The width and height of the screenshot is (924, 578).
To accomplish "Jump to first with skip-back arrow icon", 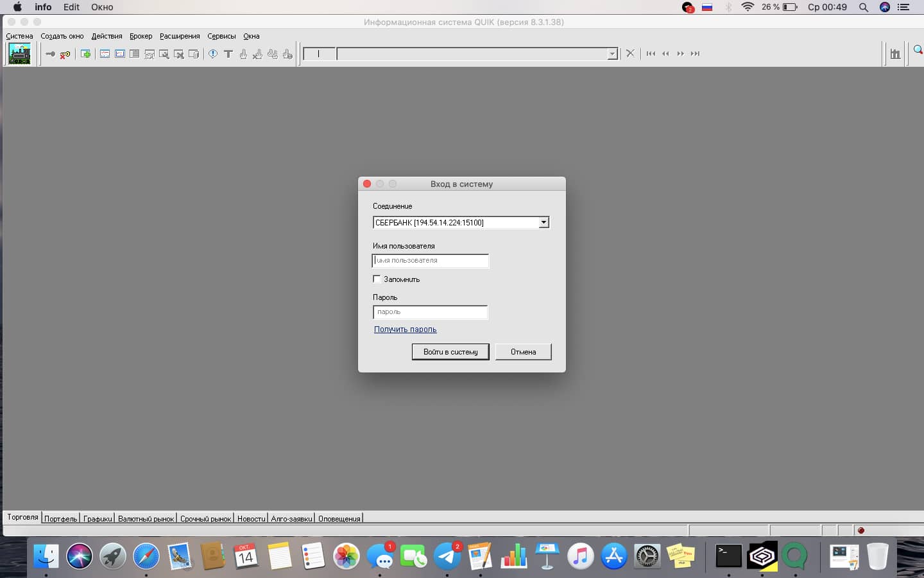I will (651, 53).
